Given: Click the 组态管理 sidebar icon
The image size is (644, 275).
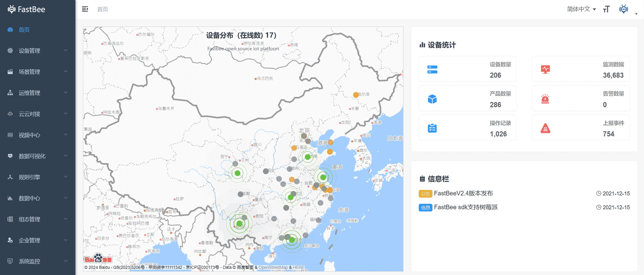Looking at the screenshot, I should [x=10, y=219].
